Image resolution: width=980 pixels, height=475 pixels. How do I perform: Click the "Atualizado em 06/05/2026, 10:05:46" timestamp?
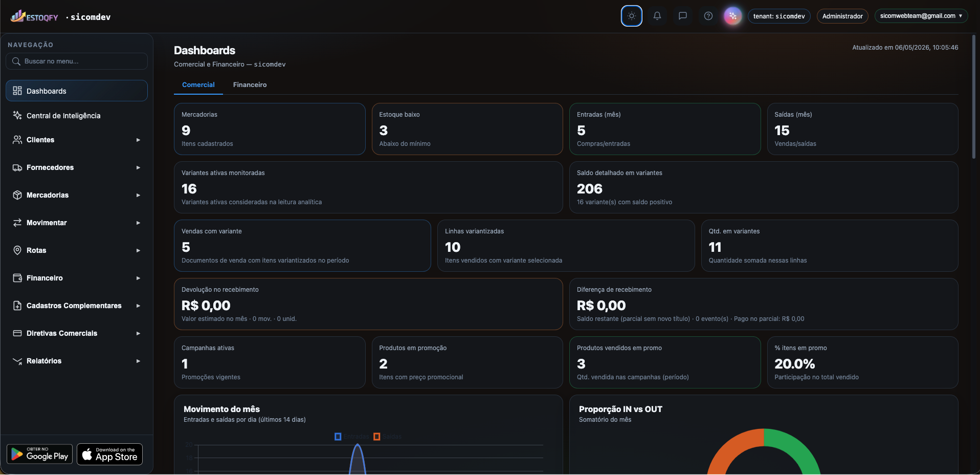905,48
